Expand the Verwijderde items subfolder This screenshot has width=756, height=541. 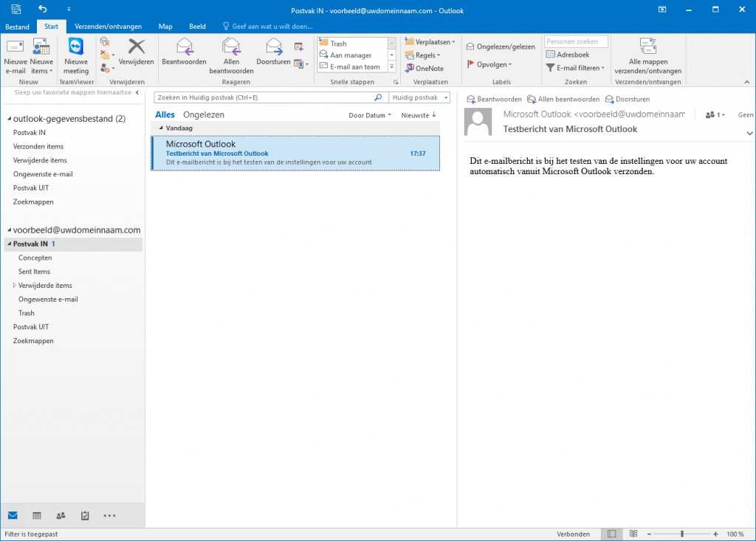tap(15, 286)
